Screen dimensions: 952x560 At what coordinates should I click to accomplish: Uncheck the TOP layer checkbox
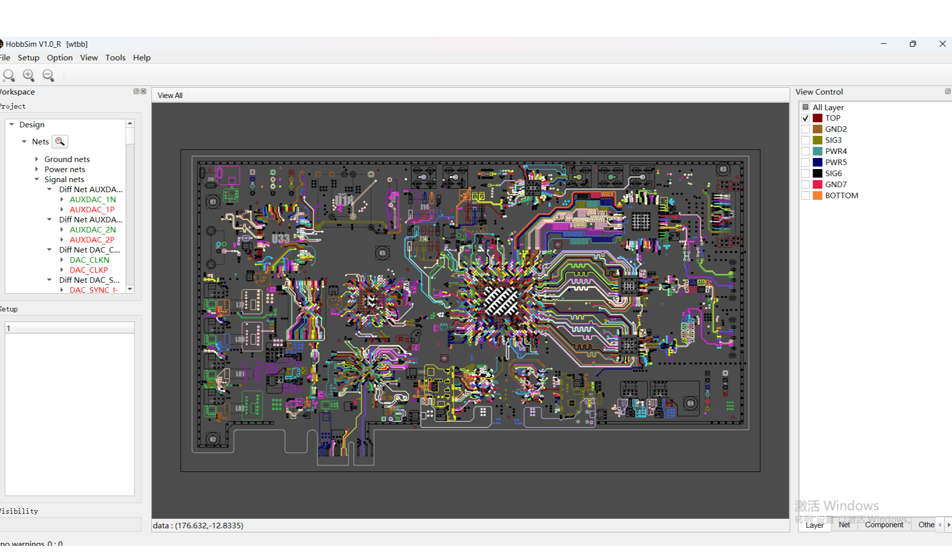tap(805, 118)
